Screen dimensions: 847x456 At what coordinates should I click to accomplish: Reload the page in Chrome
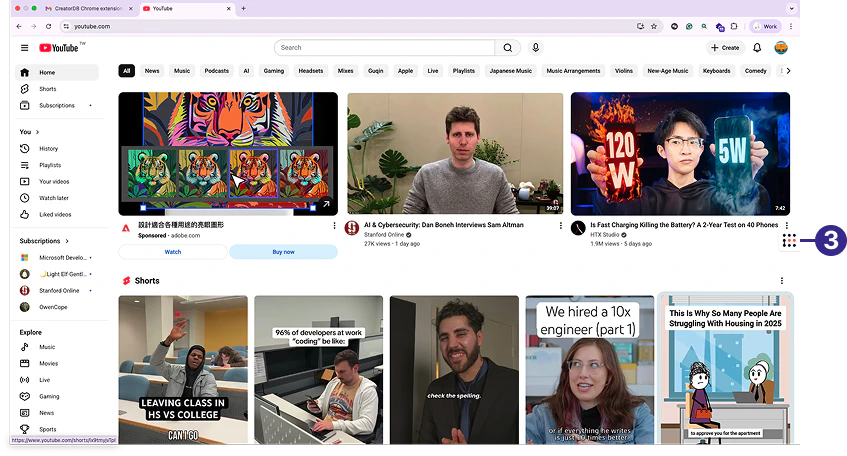point(48,26)
